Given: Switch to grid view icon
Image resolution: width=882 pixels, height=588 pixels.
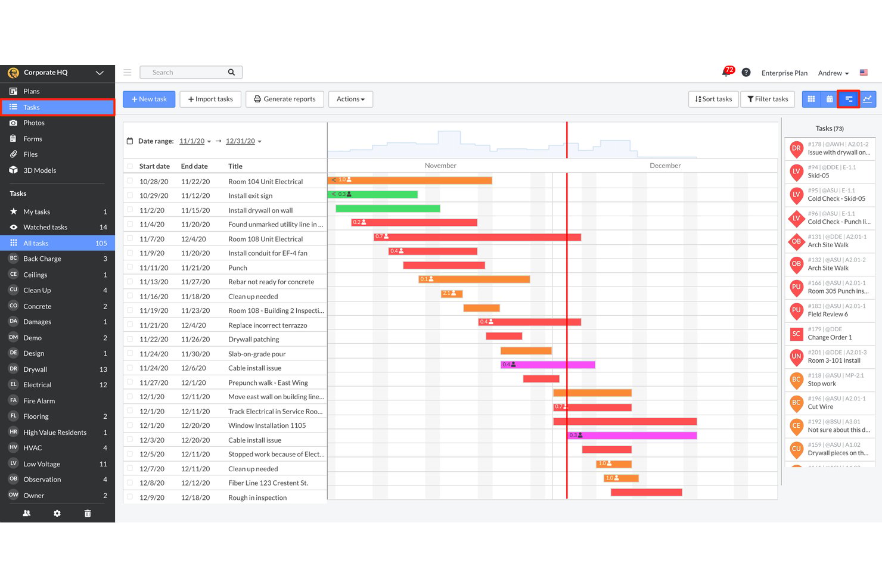Looking at the screenshot, I should click(811, 99).
